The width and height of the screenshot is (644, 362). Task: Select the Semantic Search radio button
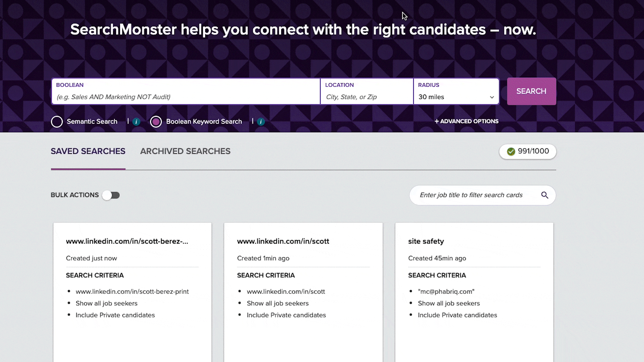pos(57,122)
